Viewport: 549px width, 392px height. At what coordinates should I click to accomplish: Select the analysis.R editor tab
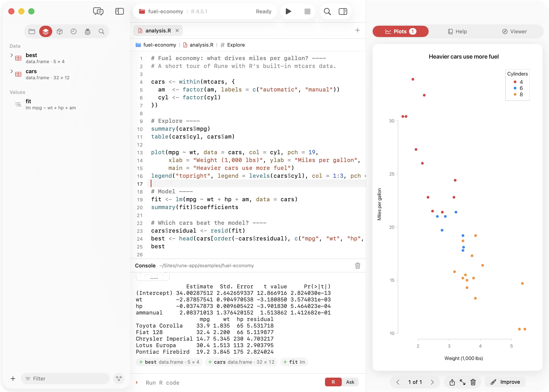[x=158, y=31]
